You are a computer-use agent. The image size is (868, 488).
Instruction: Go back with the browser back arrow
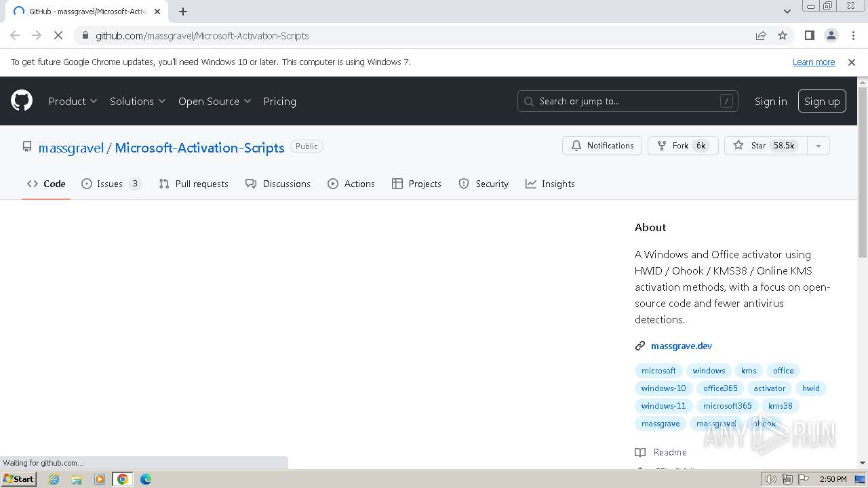coord(15,35)
